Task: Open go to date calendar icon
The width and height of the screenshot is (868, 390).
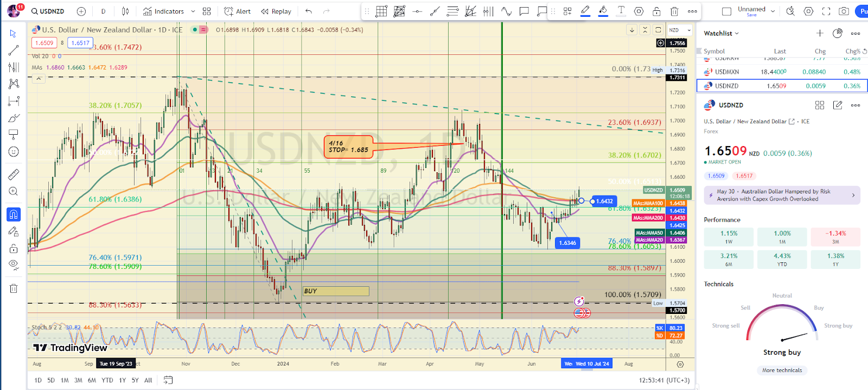Action: 168,380
